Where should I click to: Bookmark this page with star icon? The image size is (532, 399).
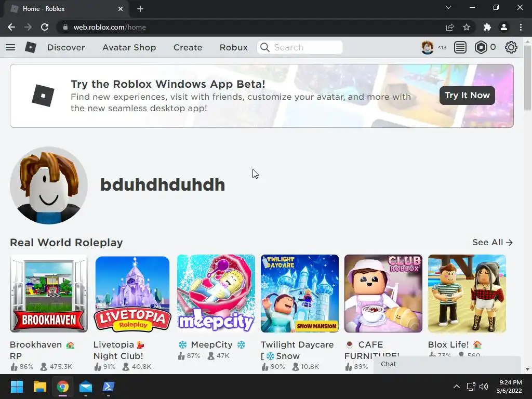[x=467, y=27]
